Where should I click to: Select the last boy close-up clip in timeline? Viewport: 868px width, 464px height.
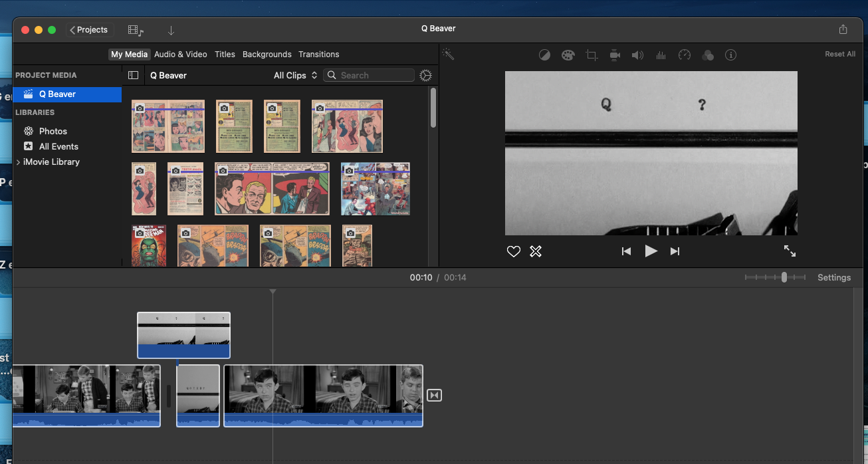click(323, 396)
